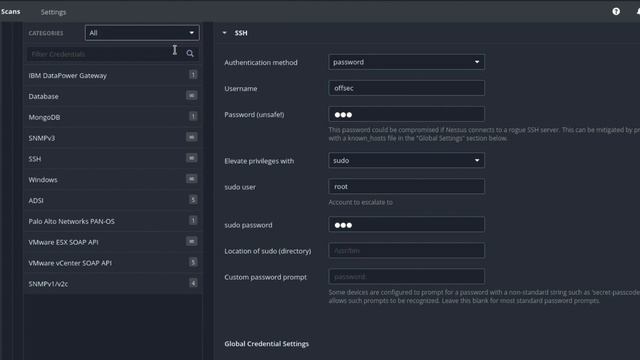Select ADSI credential type

pyautogui.click(x=113, y=200)
